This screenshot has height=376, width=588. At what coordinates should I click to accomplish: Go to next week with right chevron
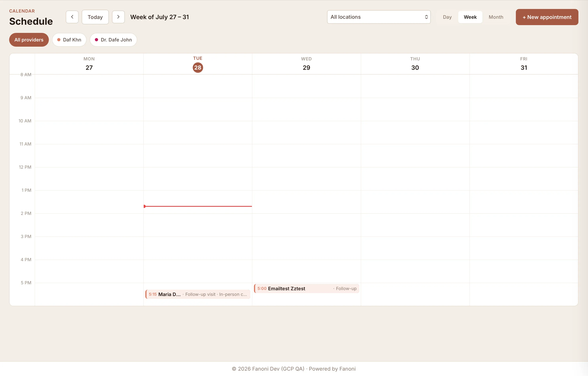(x=118, y=17)
